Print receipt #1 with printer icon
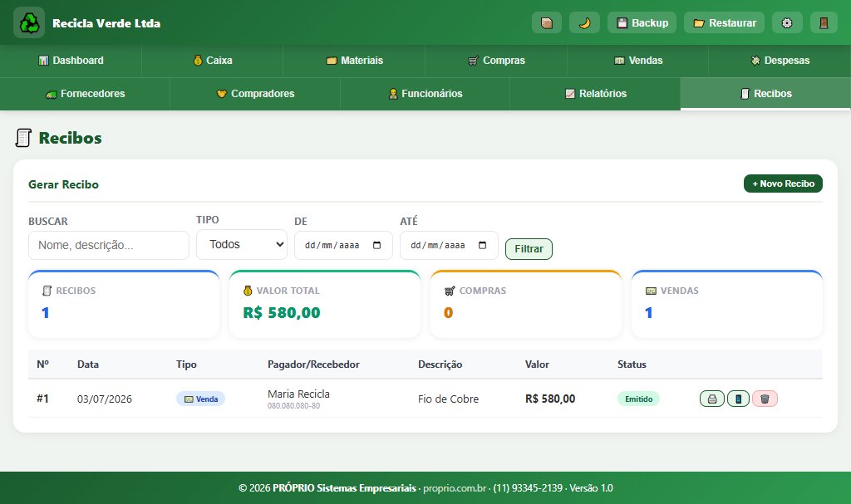 click(x=712, y=399)
